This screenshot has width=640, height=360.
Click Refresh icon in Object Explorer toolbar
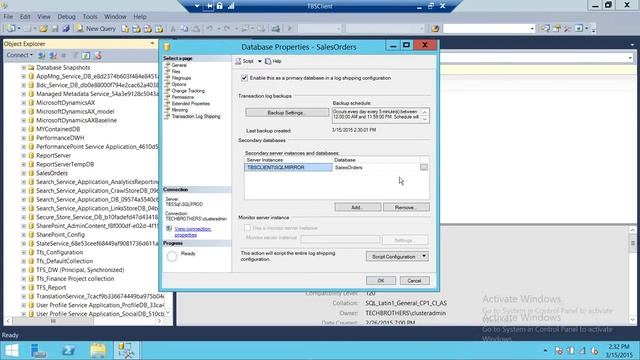click(x=86, y=56)
